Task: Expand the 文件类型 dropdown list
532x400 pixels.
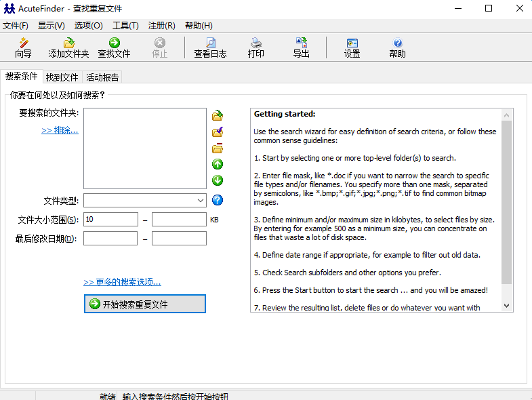Action: [201, 201]
